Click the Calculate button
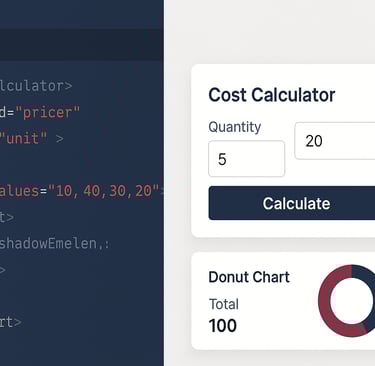The height and width of the screenshot is (366, 375). (292, 203)
